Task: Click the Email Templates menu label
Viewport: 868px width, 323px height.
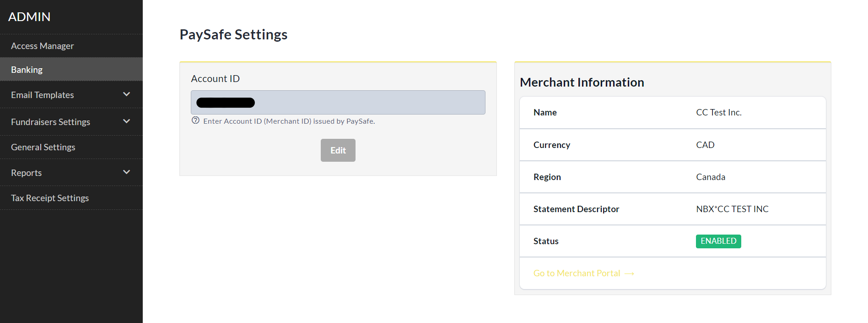Action: coord(42,95)
